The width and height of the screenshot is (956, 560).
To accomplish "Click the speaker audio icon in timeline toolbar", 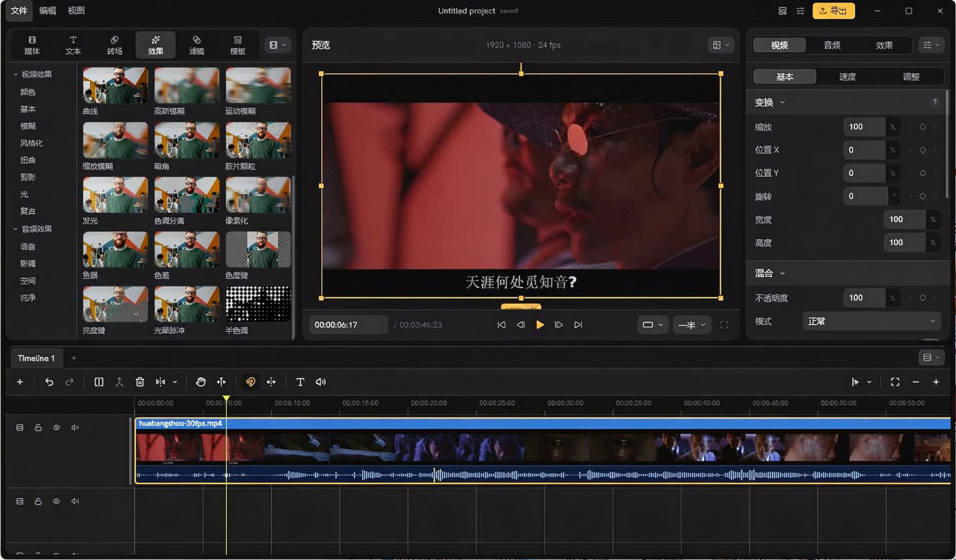I will point(321,382).
